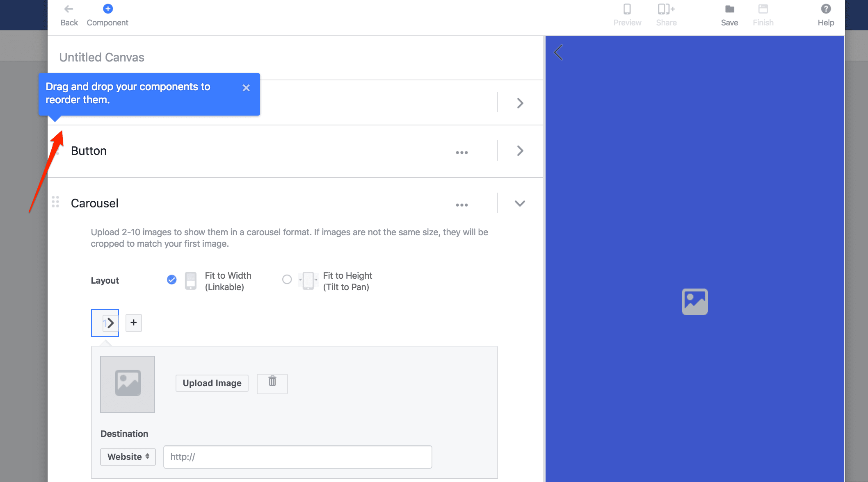Open Carousel component options ellipsis
868x482 pixels.
(461, 205)
